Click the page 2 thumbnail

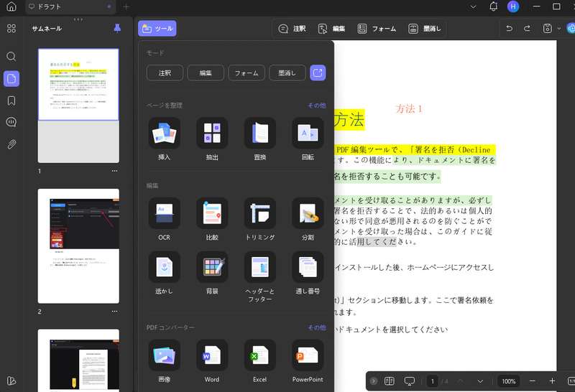[x=78, y=246]
